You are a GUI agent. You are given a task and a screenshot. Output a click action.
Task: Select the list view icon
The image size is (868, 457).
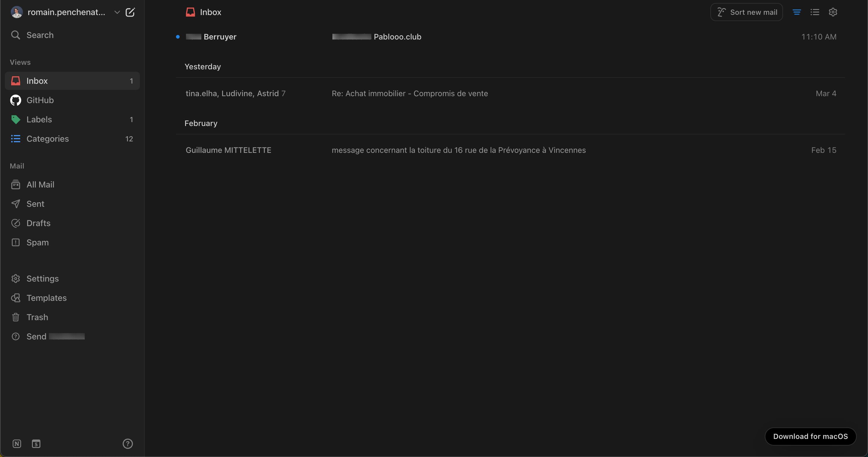coord(815,12)
